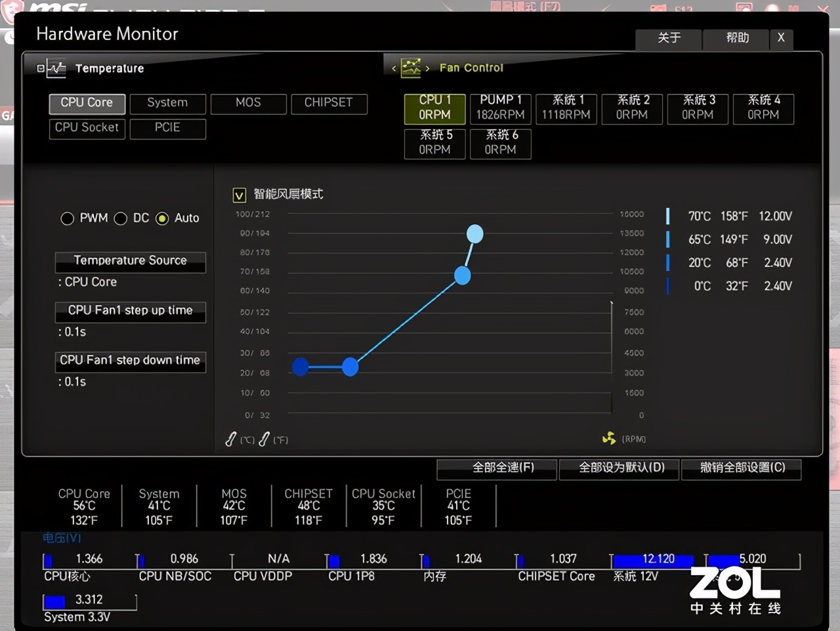Click the CHIPSET Core voltage value 1.037
The image size is (840, 631).
(x=563, y=560)
